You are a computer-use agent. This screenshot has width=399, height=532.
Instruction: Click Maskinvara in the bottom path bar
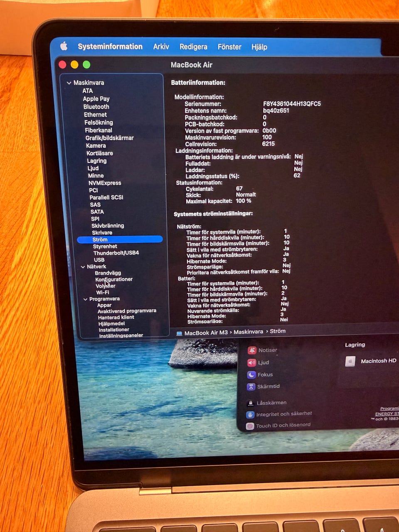tap(248, 332)
